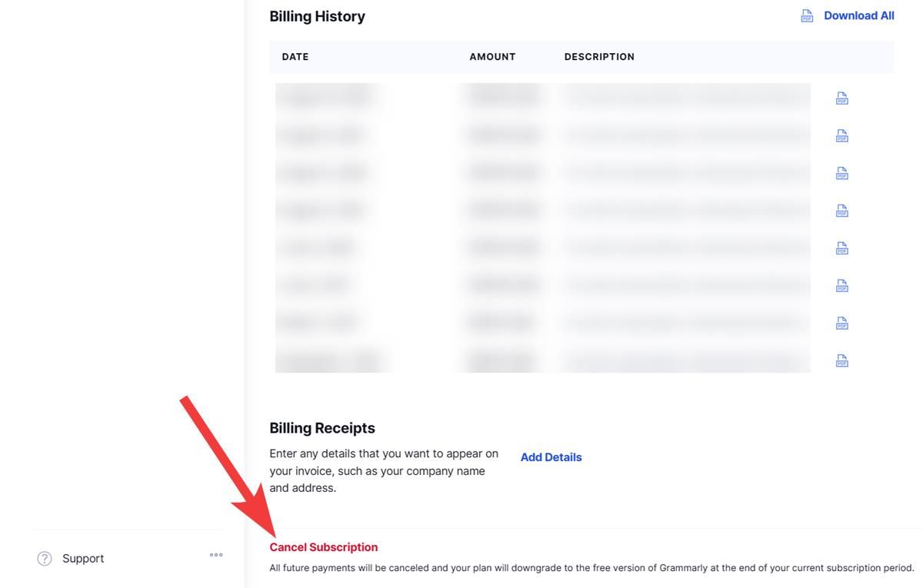Viewport: 923px width, 588px height.
Task: Download the fourth invoice PDF
Action: tap(841, 210)
